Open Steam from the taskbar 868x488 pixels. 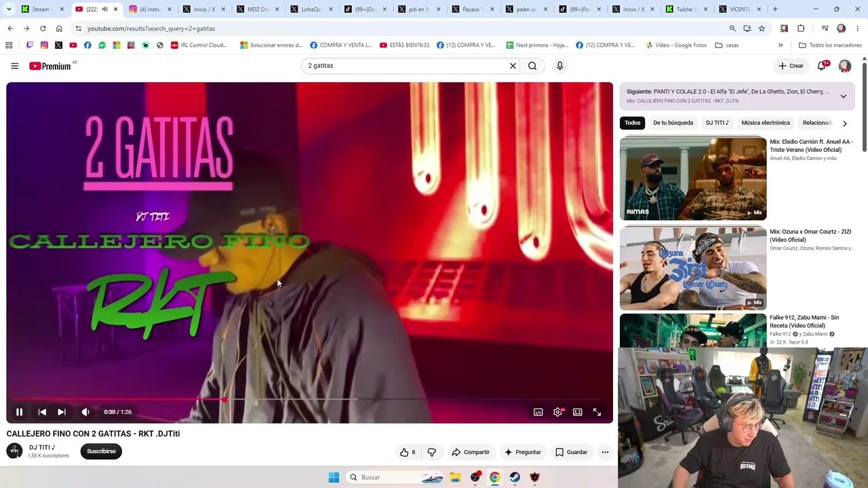click(x=515, y=477)
